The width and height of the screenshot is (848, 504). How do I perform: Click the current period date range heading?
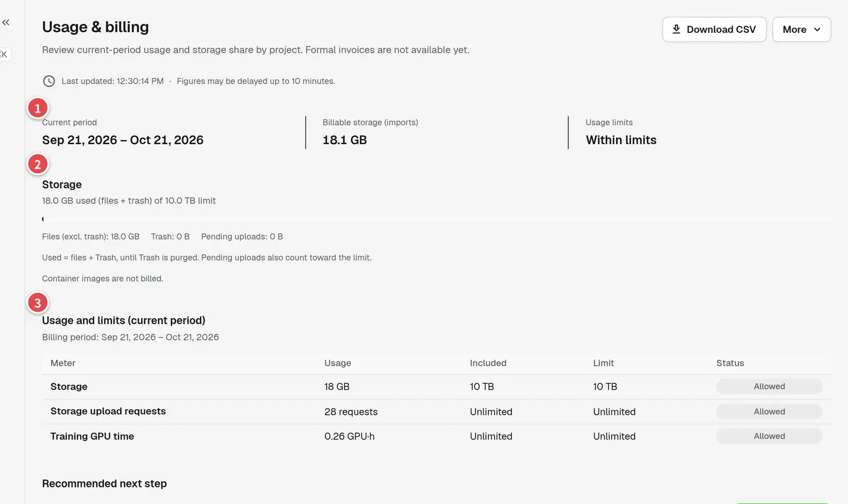(123, 140)
